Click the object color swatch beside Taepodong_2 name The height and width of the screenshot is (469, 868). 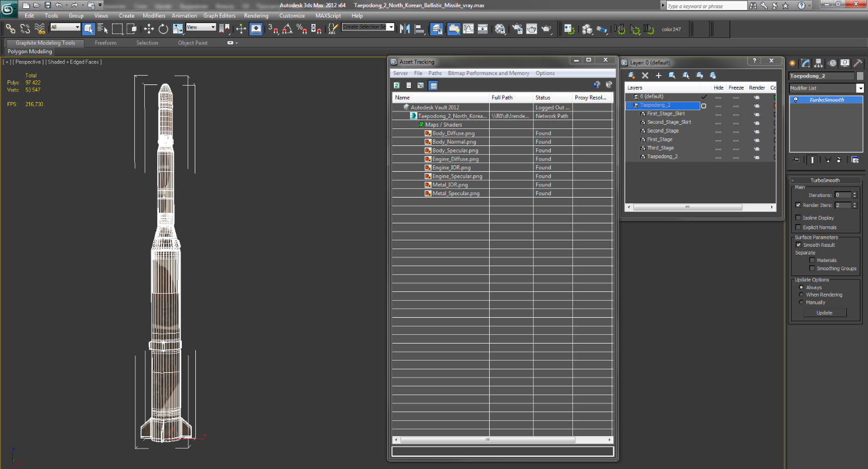(860, 76)
